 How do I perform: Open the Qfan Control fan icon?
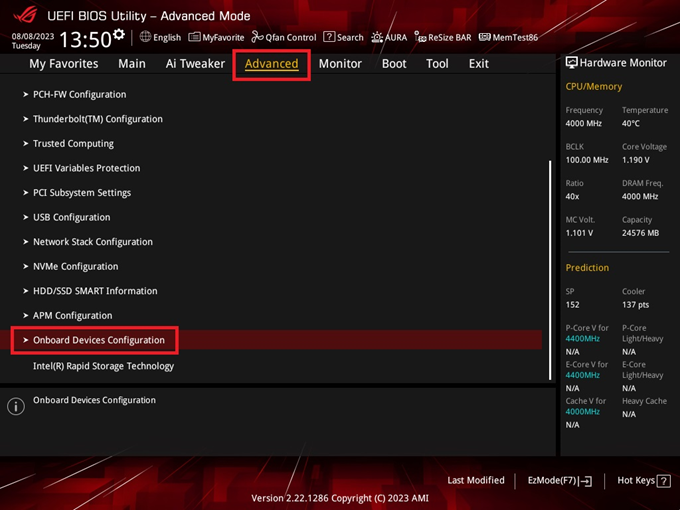coord(258,37)
